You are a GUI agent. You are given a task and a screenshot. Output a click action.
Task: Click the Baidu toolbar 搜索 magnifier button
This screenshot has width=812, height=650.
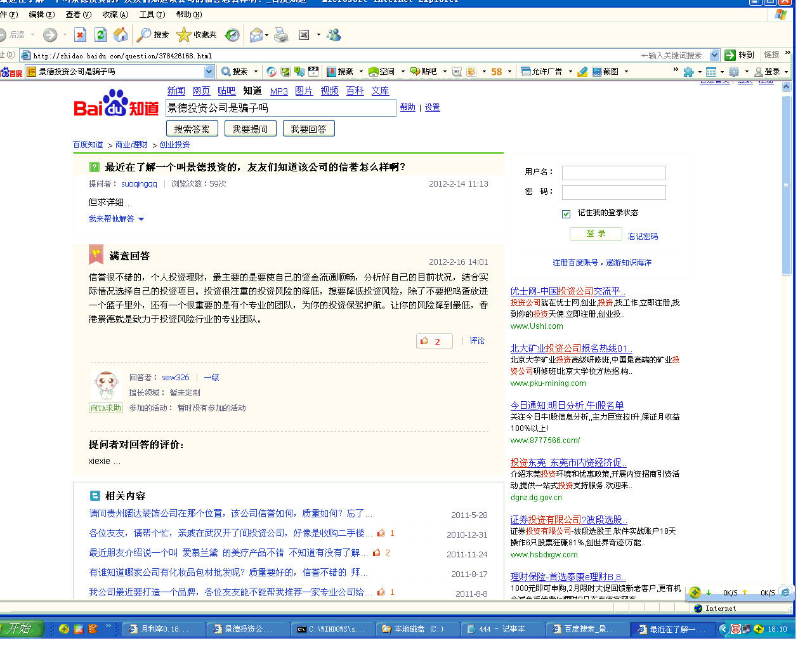tap(235, 72)
